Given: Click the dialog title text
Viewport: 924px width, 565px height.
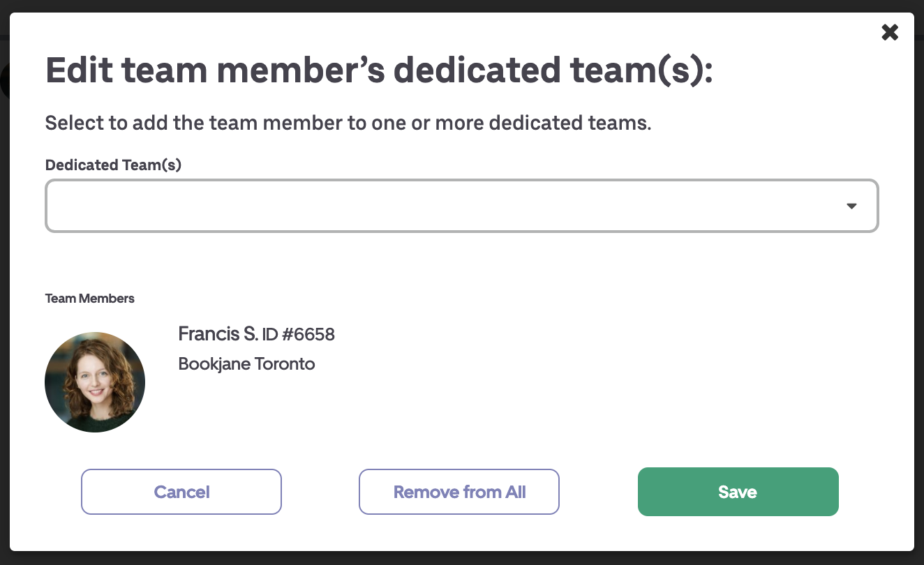Looking at the screenshot, I should [x=380, y=70].
